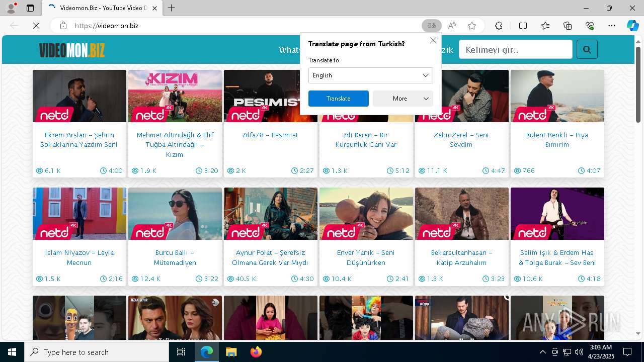Screen dimensions: 644x362
Task: Open Ekrem Arslan – Şehrin Sokaklarına Yazdım Seni
Action: (x=79, y=140)
